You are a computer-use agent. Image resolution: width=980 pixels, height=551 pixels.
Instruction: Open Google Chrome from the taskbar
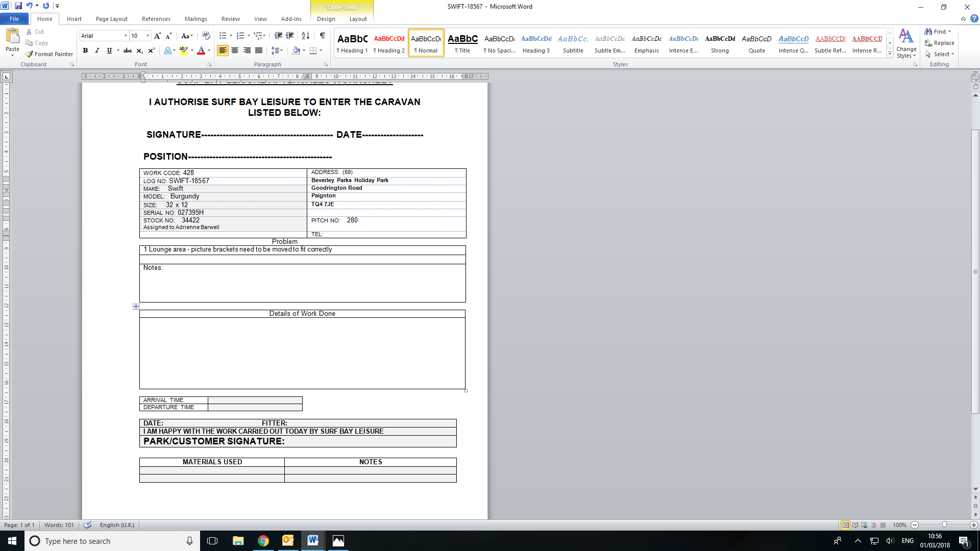click(x=263, y=541)
